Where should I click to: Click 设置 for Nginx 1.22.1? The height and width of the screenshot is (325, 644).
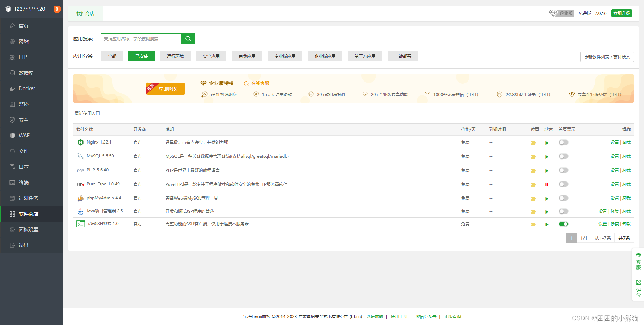pyautogui.click(x=614, y=142)
